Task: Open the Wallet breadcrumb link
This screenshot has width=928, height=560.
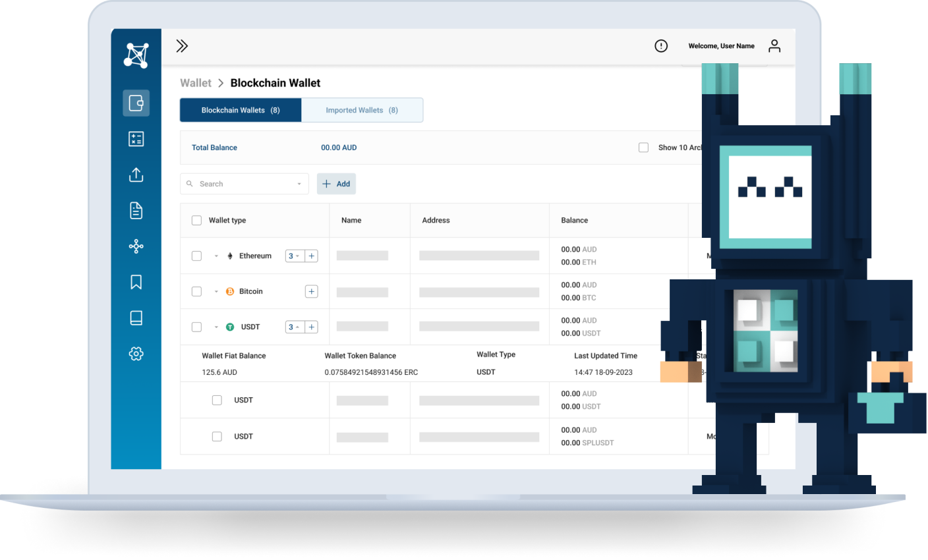Action: point(195,82)
